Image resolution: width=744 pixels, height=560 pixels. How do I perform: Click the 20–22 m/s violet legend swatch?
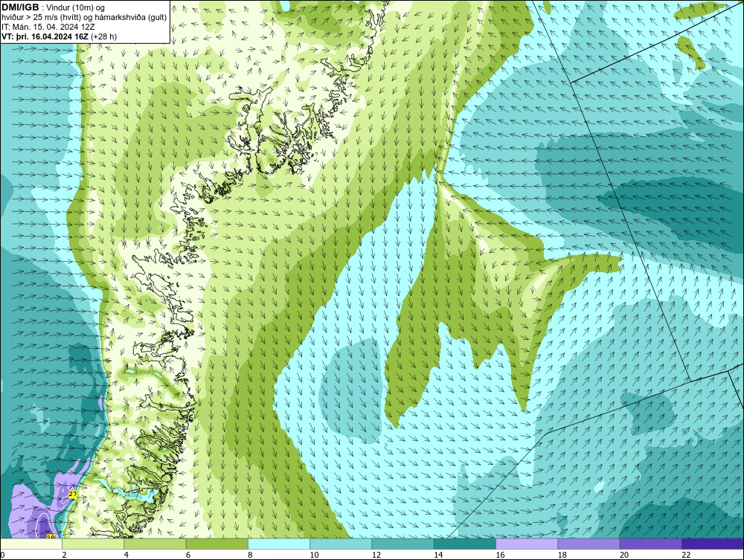point(650,544)
